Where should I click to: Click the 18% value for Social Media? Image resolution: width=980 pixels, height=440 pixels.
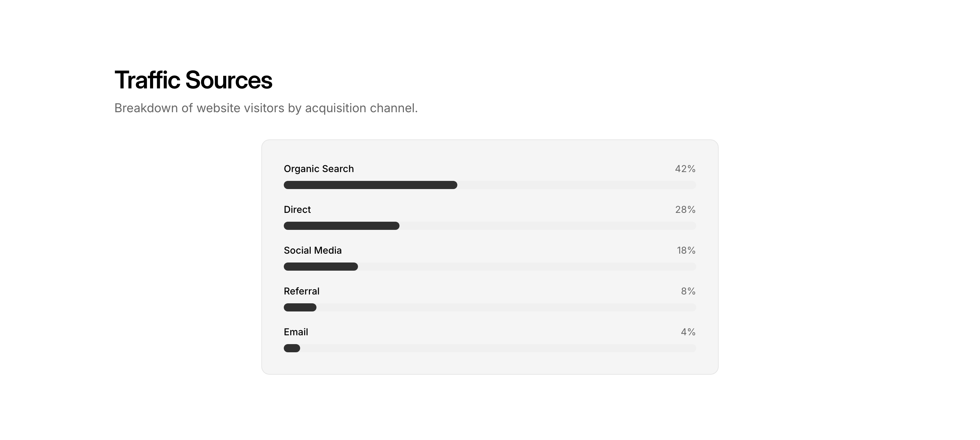pos(686,250)
